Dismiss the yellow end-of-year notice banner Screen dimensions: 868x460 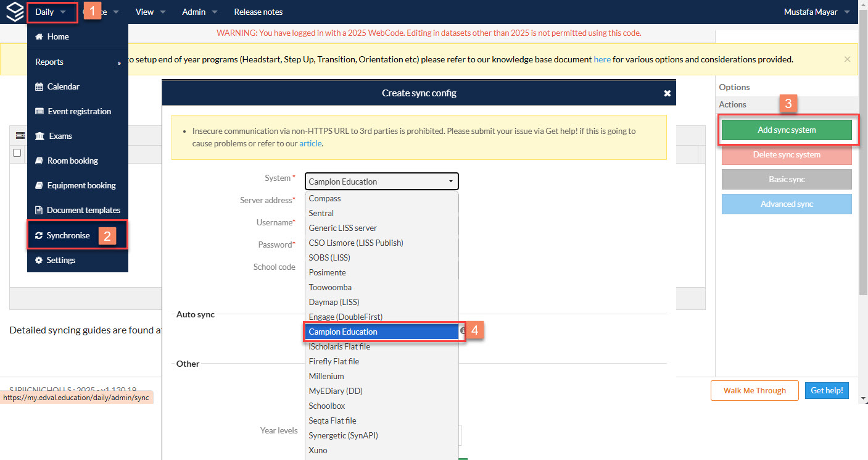click(847, 59)
